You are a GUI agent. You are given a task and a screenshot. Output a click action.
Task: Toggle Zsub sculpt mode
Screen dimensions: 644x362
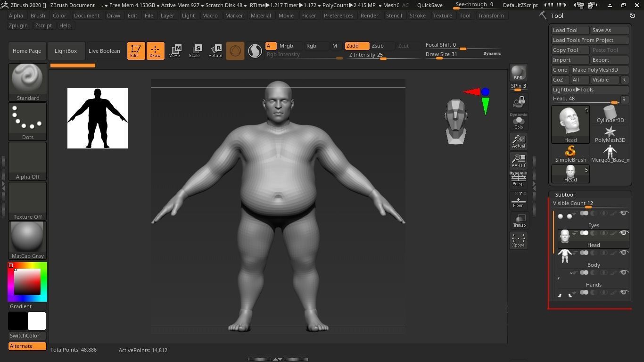point(382,46)
